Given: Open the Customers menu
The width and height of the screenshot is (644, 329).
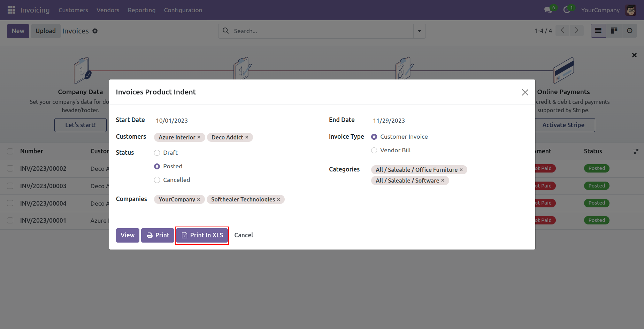Looking at the screenshot, I should coord(73,10).
